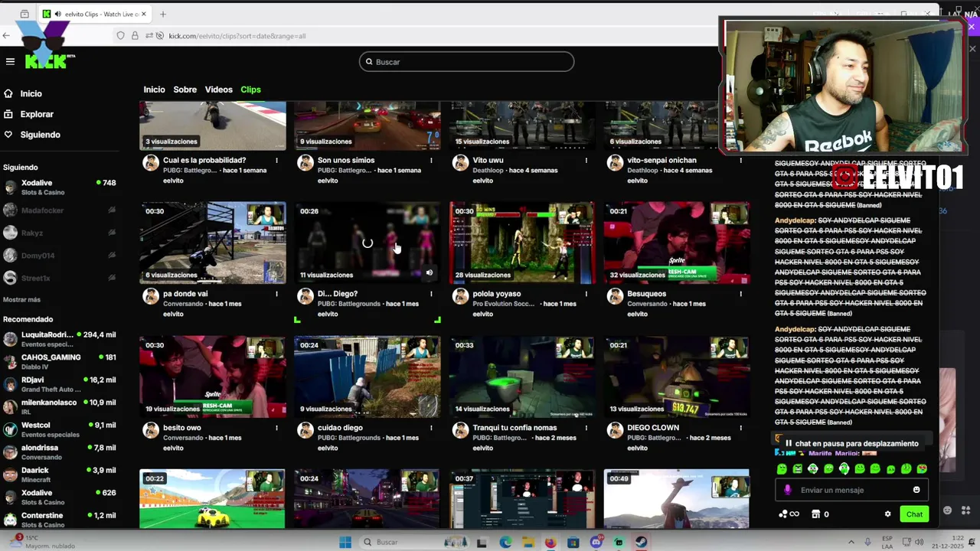Play the 'pa donde vai' clip thumbnail
Screen dimensions: 980x551
[x=213, y=243]
